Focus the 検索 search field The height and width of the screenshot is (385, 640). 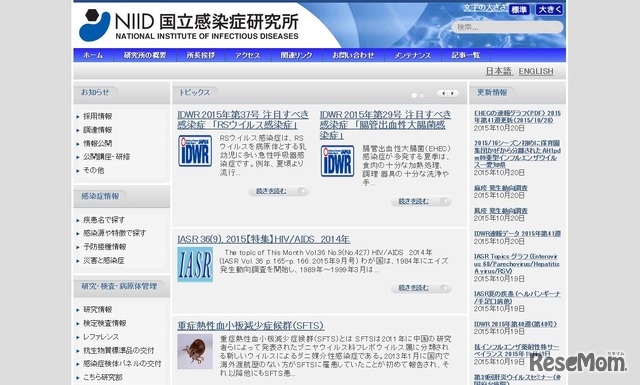[x=507, y=27]
